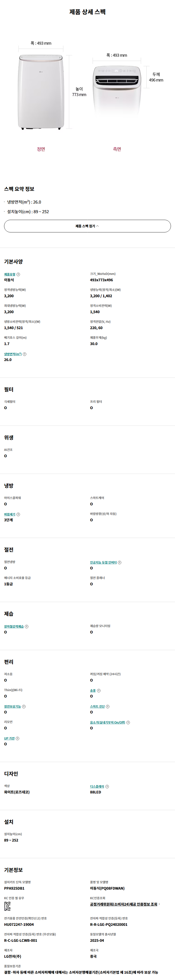The width and height of the screenshot is (175, 980).
Task: Open 공정거래위원회(소비자24) 인증정보 조회 link
Action: click(x=124, y=904)
